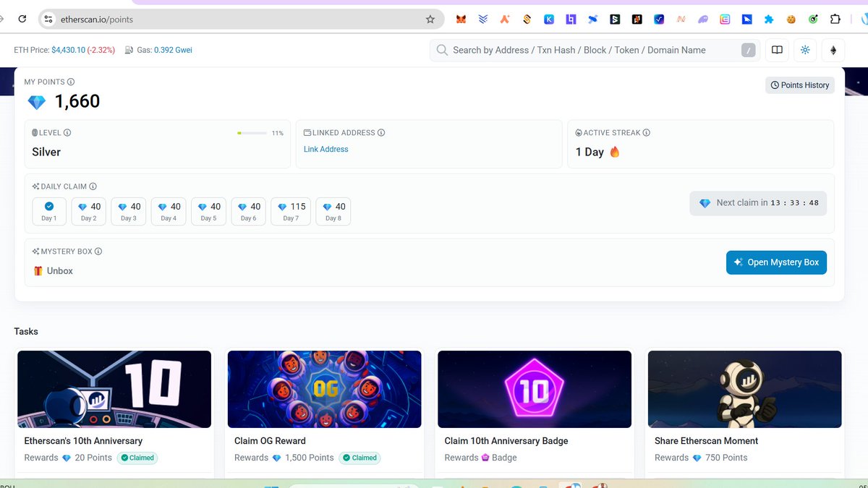View site information icon in address bar

(x=48, y=20)
